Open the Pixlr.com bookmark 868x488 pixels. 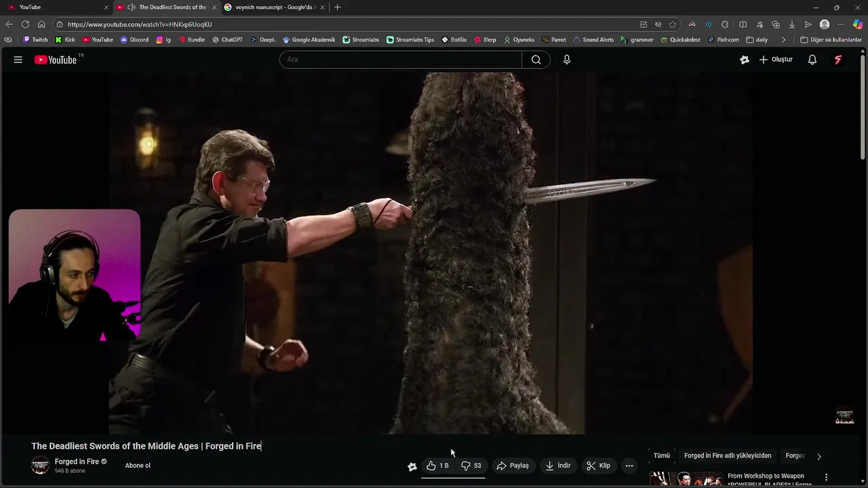[724, 40]
